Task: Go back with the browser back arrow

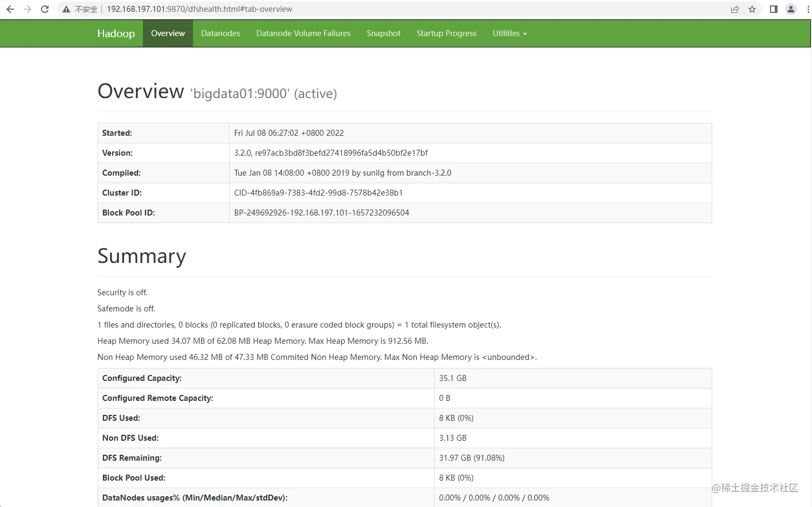Action: [x=10, y=9]
